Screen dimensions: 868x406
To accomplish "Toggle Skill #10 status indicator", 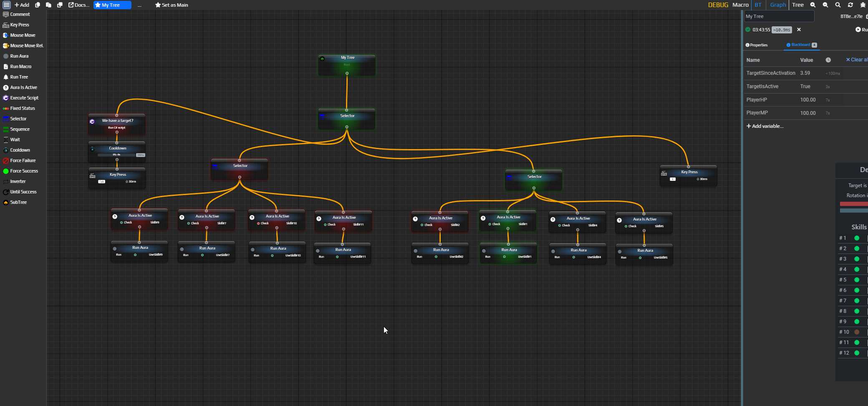I will click(x=857, y=332).
